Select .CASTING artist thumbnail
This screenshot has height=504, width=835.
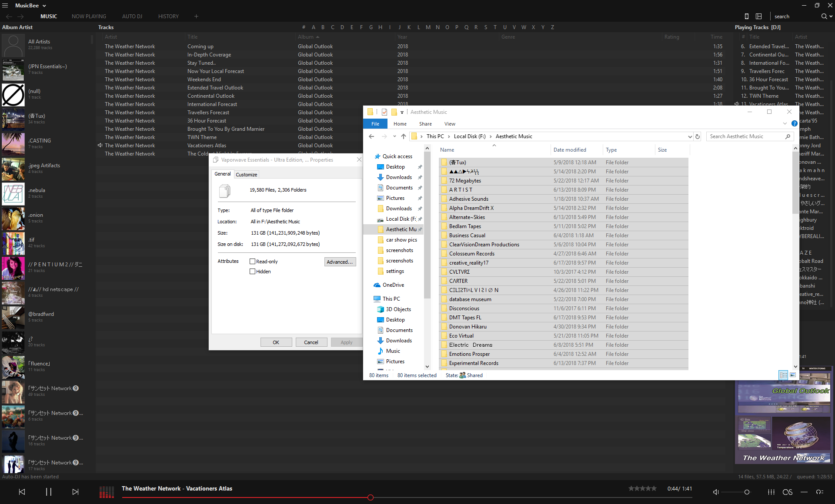coord(13,144)
